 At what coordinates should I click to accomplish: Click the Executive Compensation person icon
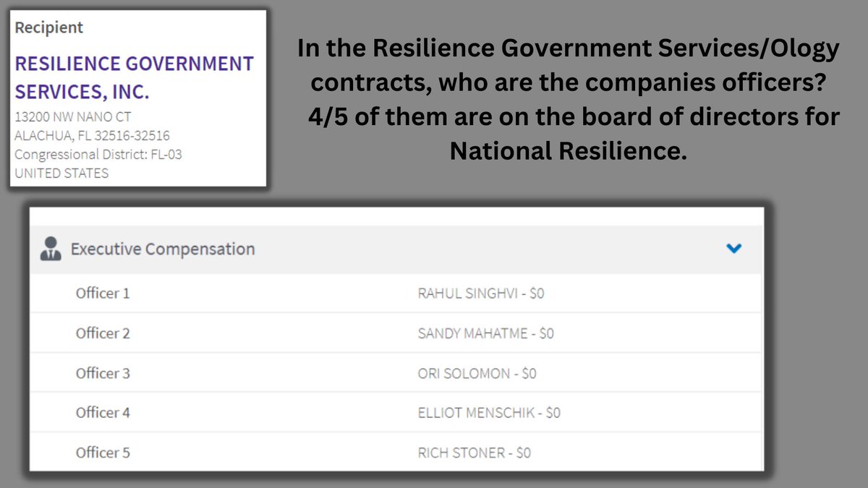tap(51, 248)
